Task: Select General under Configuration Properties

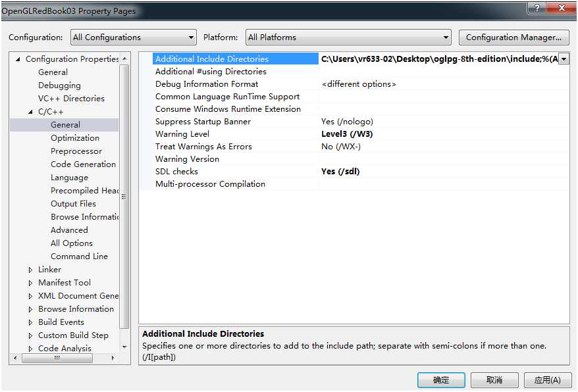Action: (x=53, y=72)
